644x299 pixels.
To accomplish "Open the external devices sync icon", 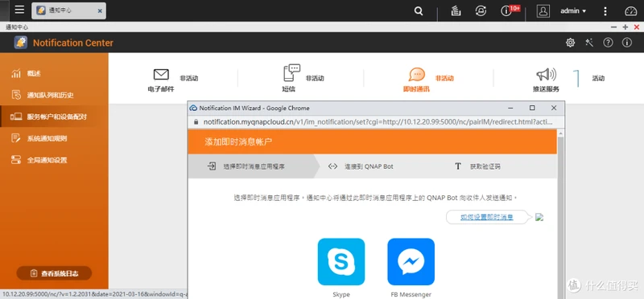I will coord(481,11).
